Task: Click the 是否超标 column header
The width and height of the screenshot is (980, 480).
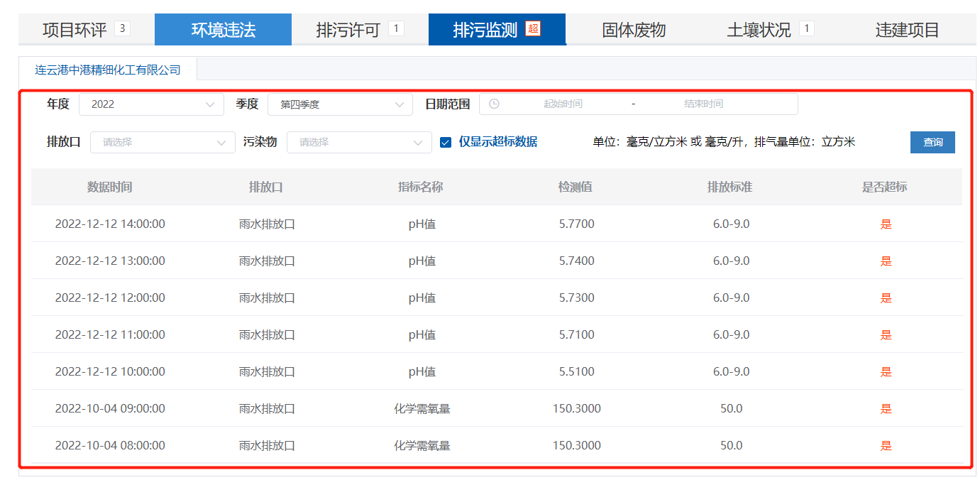Action: pos(885,187)
